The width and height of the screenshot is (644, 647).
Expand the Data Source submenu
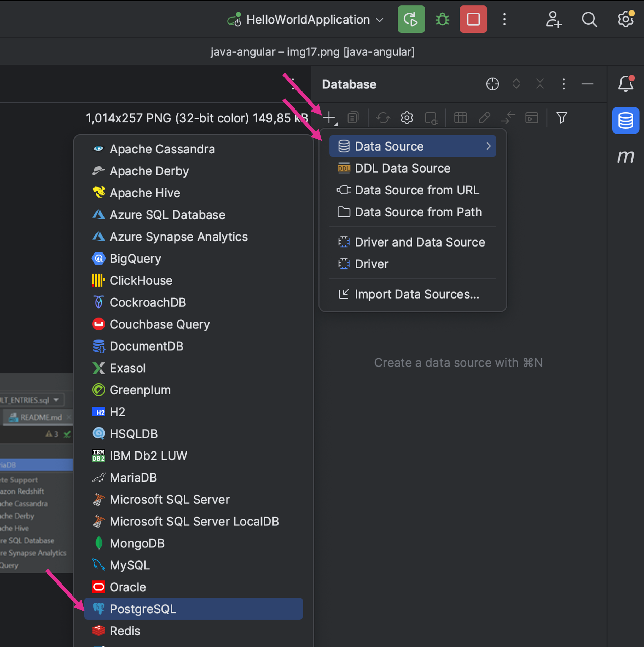point(412,146)
